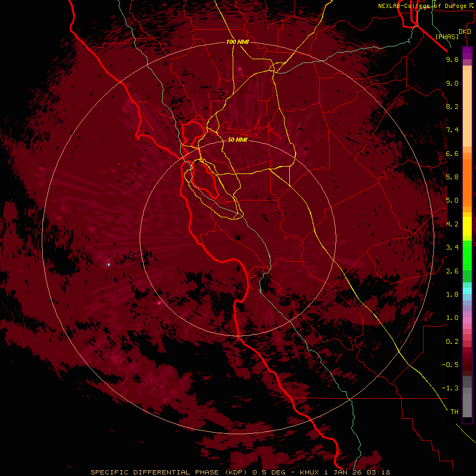The height and width of the screenshot is (476, 476).
Task: Click the yellow segment of the color bar
Action: (x=467, y=226)
